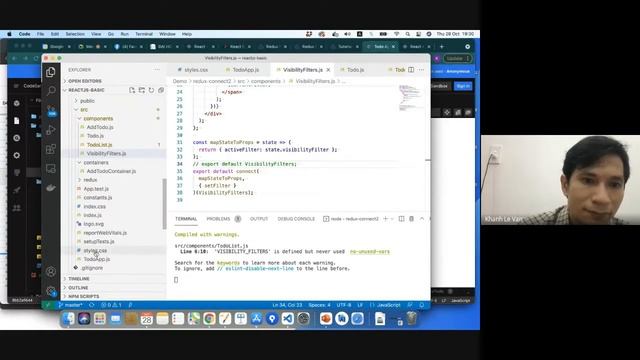
Task: Click the remote window indicator in status bar
Action: coord(48,305)
